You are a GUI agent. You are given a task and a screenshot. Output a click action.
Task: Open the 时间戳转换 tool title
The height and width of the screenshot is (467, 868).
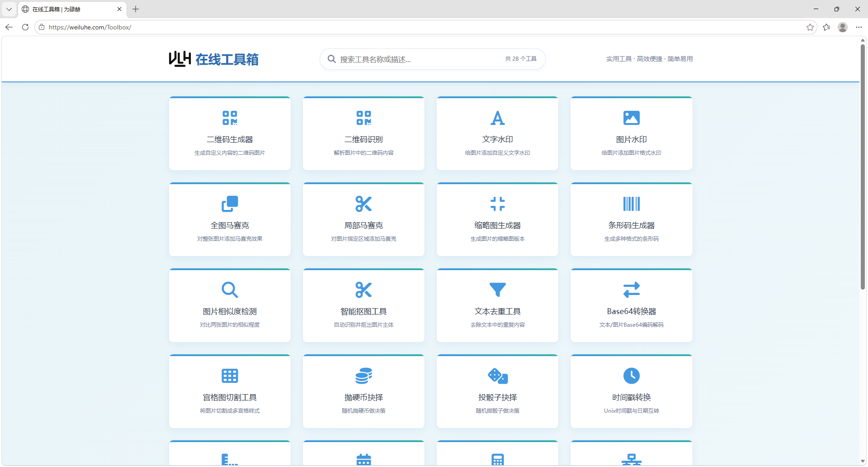pos(631,397)
